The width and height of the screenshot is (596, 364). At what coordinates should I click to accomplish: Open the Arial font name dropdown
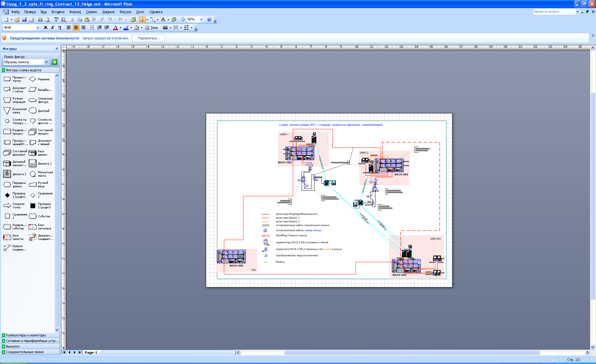pos(38,28)
